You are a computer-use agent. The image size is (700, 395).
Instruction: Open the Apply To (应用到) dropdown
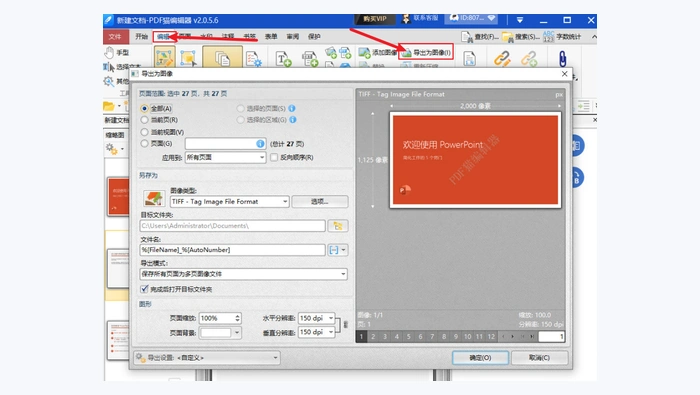[225, 157]
